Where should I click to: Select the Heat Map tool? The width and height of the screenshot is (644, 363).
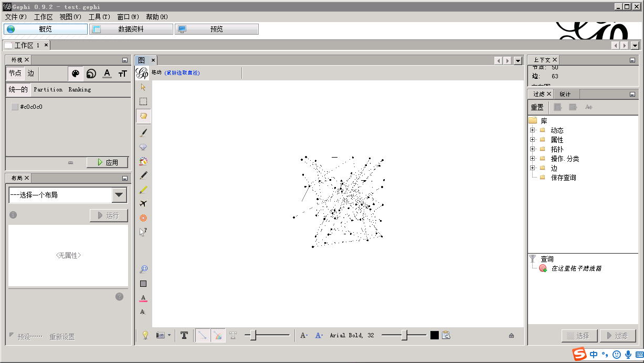click(x=143, y=217)
